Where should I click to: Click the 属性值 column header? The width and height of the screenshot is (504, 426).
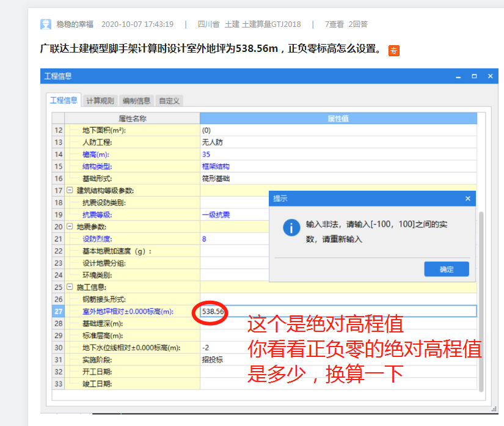[338, 119]
